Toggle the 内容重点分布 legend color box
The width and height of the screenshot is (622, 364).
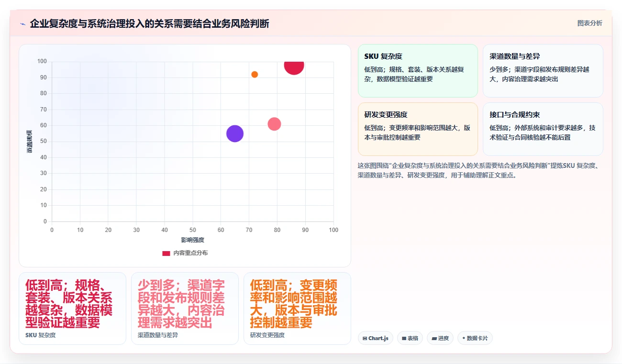click(x=166, y=253)
